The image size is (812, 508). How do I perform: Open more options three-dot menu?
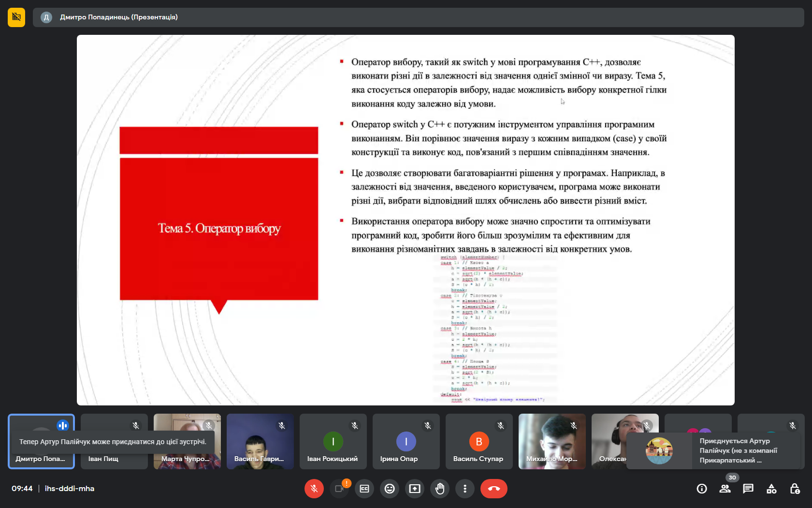pos(465,489)
